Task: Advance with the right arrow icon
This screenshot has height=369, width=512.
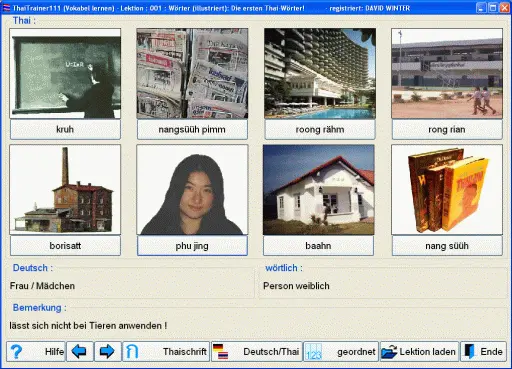Action: coord(107,351)
